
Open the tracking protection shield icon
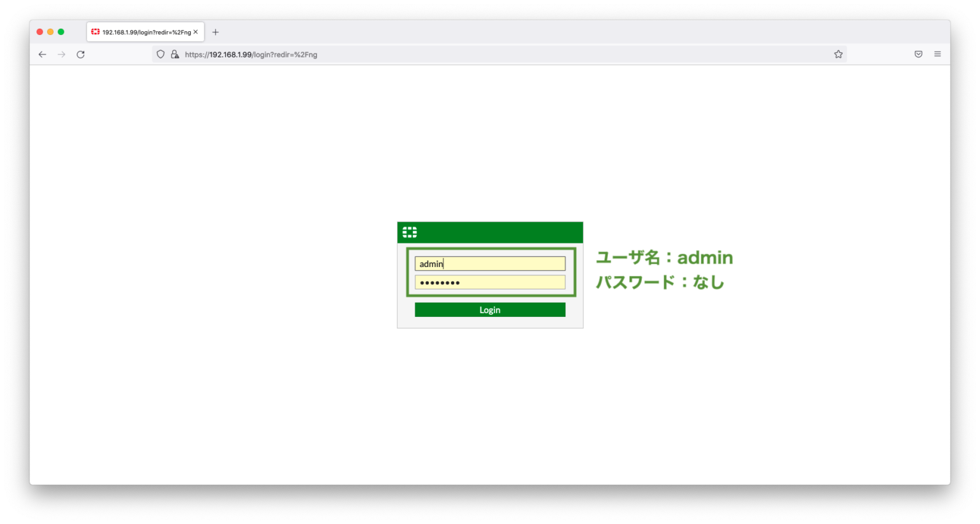tap(161, 55)
